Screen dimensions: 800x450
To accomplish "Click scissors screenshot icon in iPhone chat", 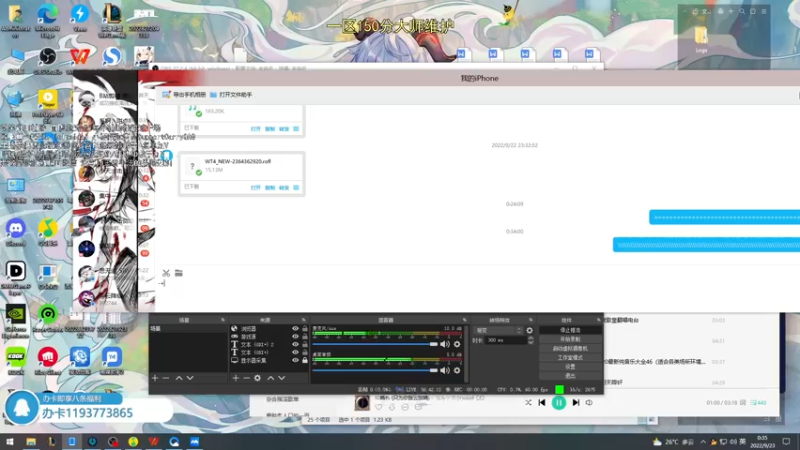I will [x=166, y=273].
